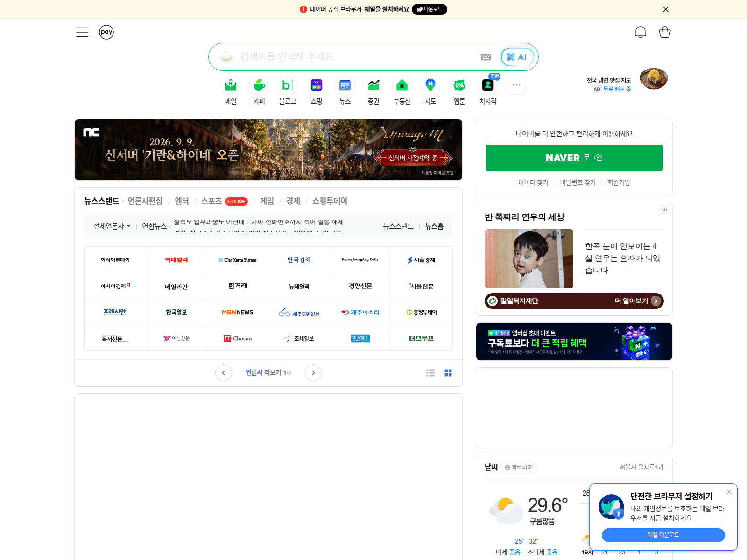Open the 뉴스홈 link

434,226
